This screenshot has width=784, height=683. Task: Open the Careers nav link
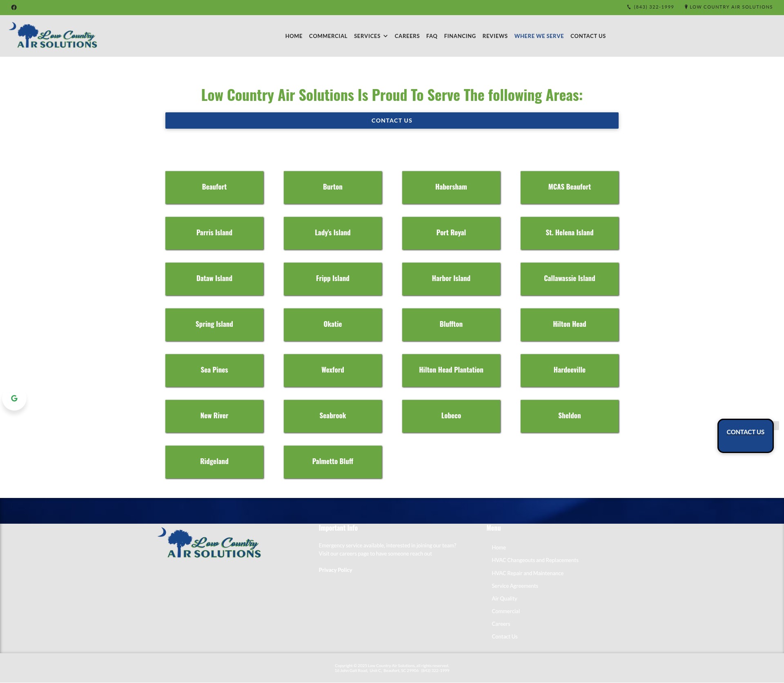(407, 36)
